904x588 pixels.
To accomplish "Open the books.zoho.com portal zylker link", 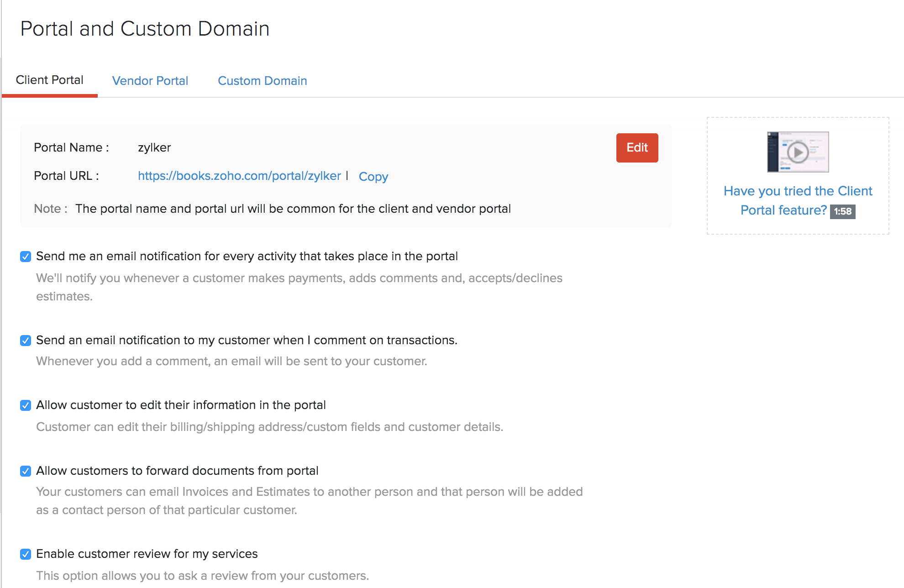I will pos(239,176).
